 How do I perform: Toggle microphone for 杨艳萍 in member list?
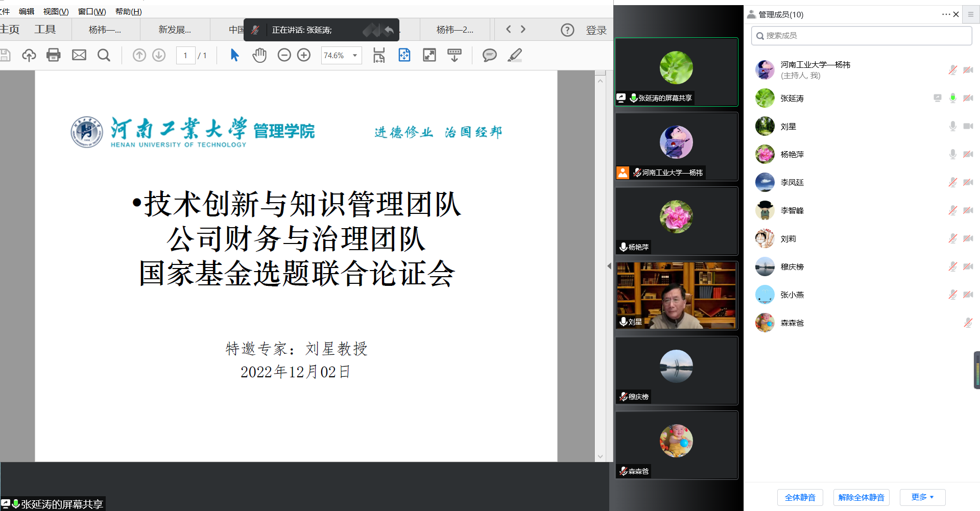point(952,154)
